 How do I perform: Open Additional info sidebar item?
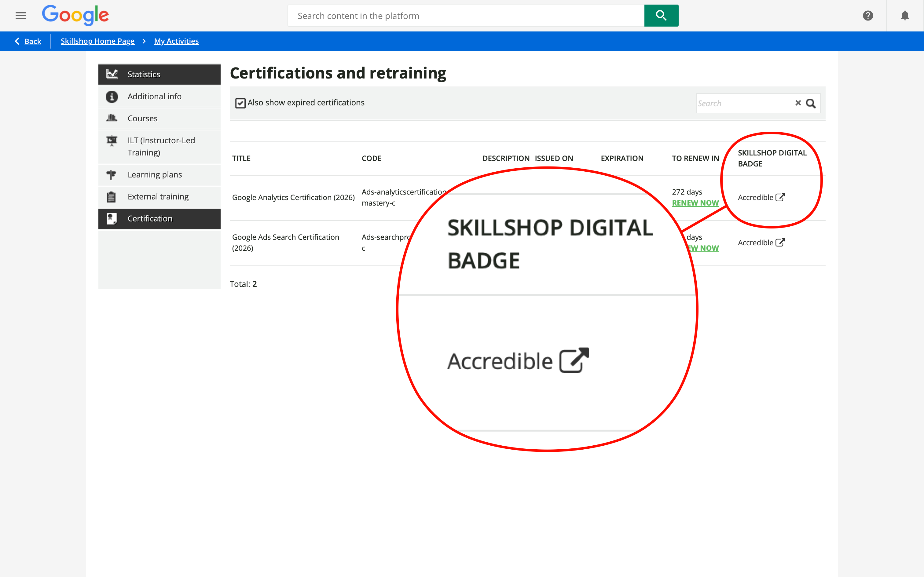(159, 97)
